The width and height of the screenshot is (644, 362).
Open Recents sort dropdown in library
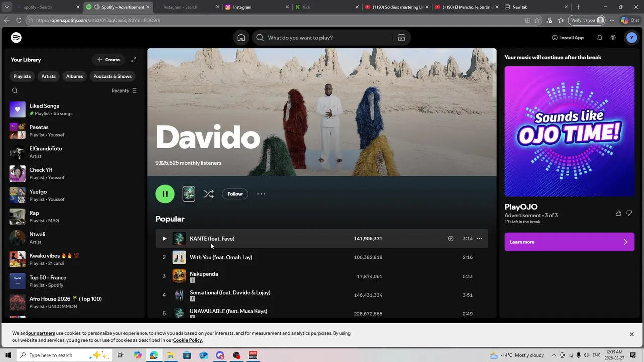tap(124, 90)
